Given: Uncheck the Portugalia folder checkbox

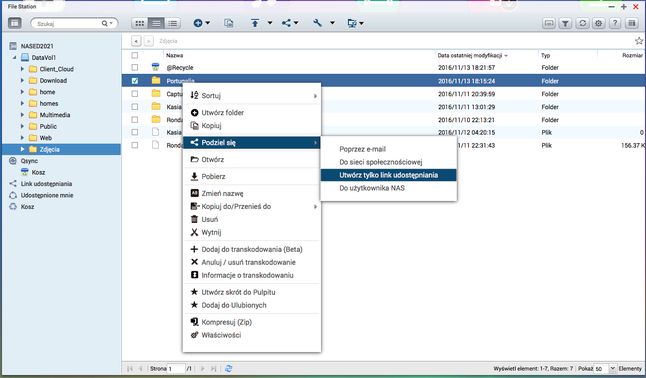Looking at the screenshot, I should tap(135, 81).
